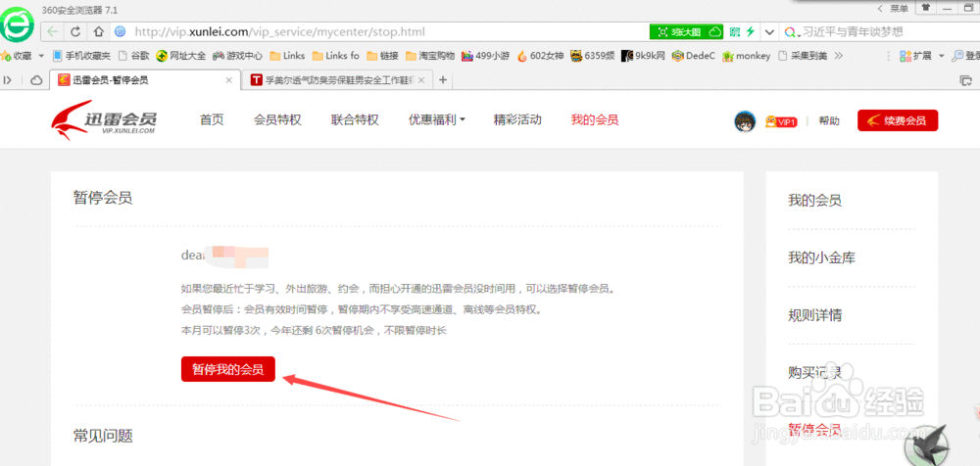Expand the address bar history dropdown arrow

(769, 32)
